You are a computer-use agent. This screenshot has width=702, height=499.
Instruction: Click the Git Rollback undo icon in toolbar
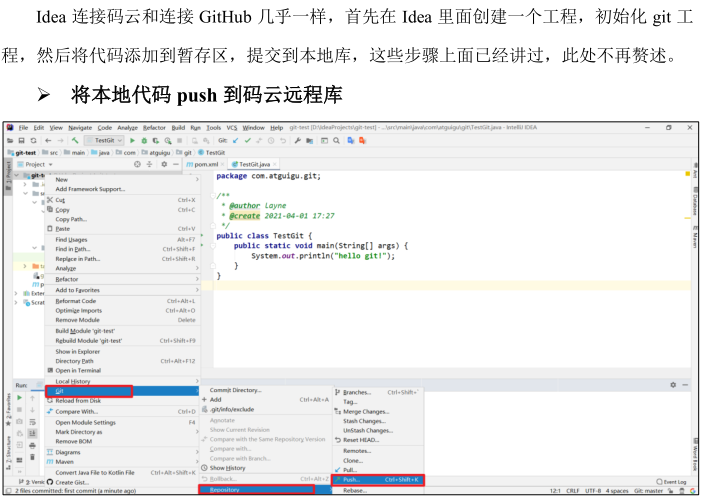(x=283, y=141)
